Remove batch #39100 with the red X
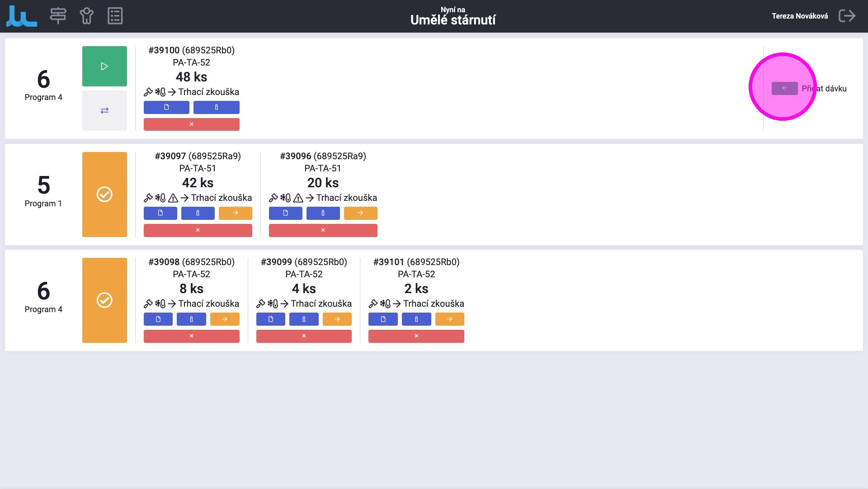The height and width of the screenshot is (489, 868). (191, 124)
